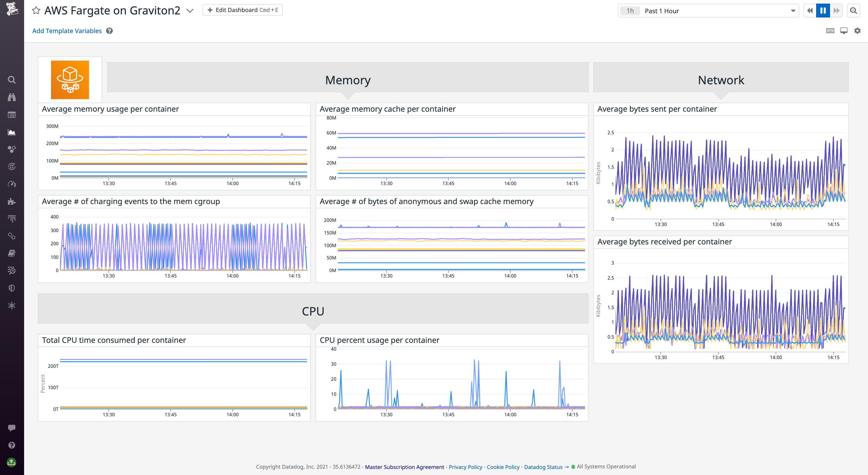The height and width of the screenshot is (475, 868).
Task: Open the Datadog search icon in sidebar
Action: click(x=12, y=80)
